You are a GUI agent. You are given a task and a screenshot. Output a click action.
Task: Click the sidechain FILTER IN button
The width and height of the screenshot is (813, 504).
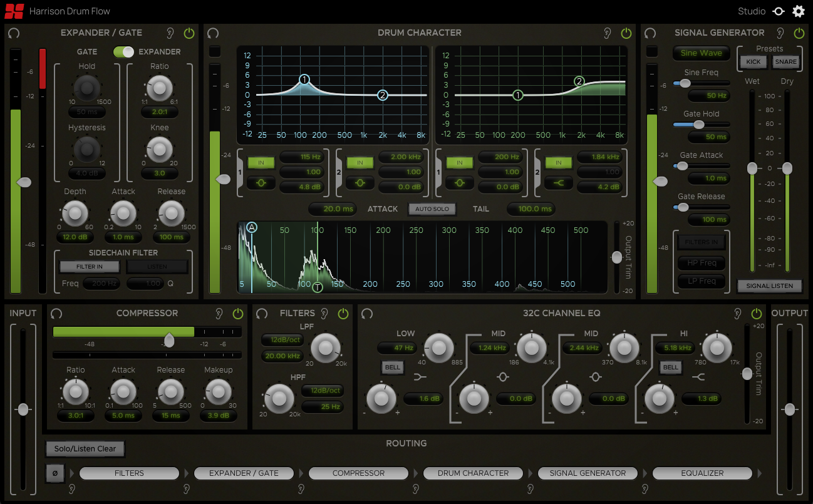(90, 267)
